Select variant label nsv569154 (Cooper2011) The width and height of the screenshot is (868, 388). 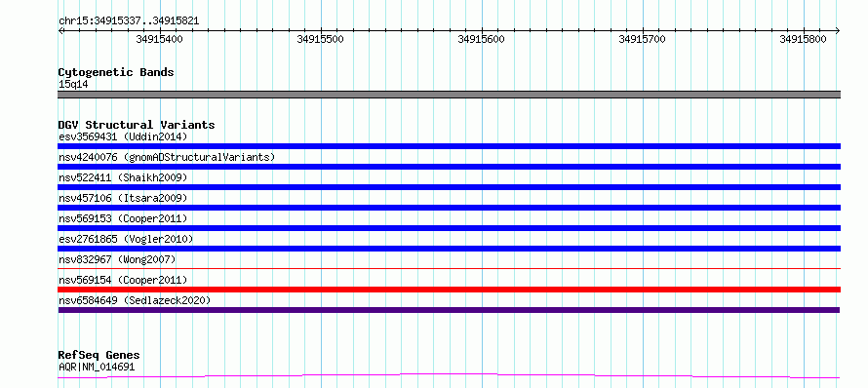click(x=123, y=280)
